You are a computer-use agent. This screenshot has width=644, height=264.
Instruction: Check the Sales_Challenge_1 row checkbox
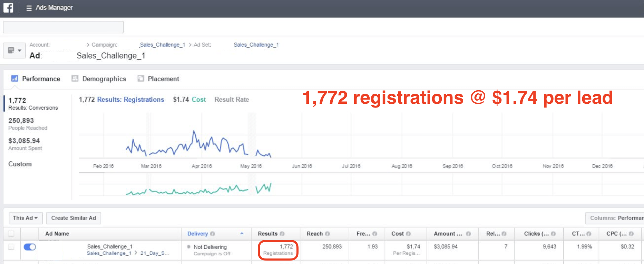(11, 247)
